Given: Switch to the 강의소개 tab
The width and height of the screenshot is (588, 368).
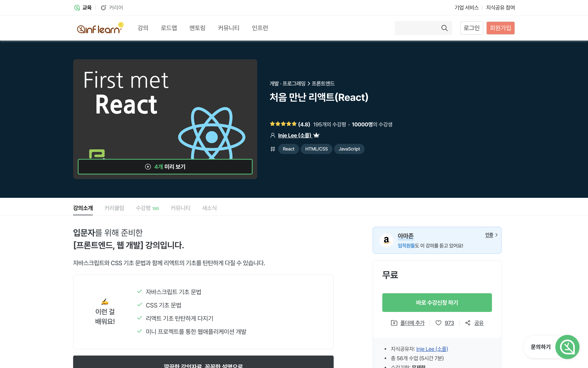Looking at the screenshot, I should tap(83, 208).
